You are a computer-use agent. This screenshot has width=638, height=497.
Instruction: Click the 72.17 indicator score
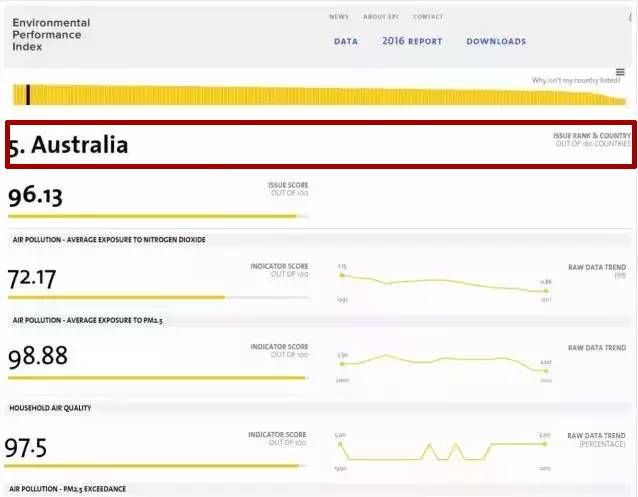click(x=32, y=279)
